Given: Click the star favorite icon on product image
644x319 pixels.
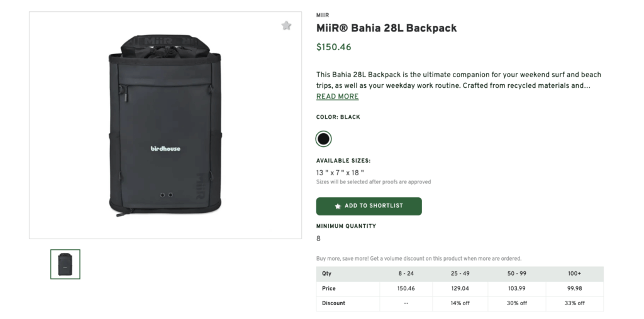Looking at the screenshot, I should 286,26.
